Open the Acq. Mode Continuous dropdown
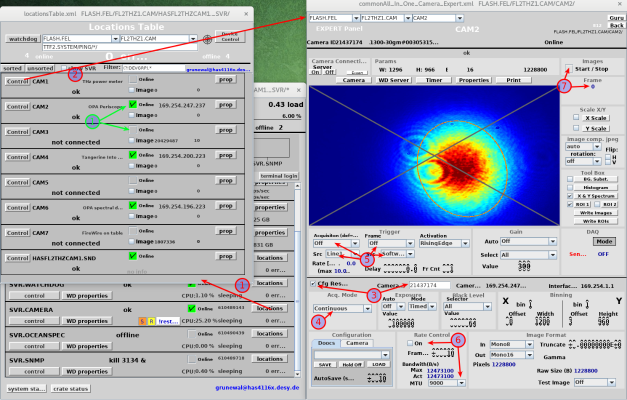The image size is (627, 400). coord(337,309)
